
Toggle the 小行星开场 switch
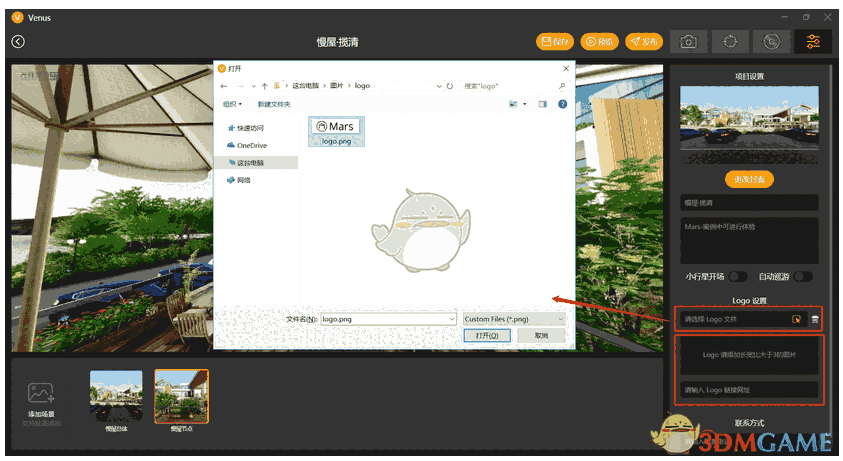pos(738,276)
